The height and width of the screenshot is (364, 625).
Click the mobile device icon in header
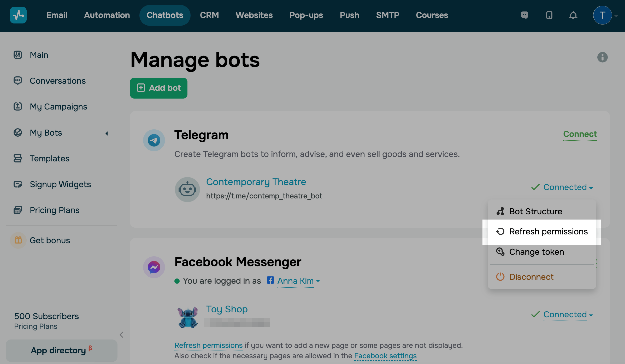[549, 15]
